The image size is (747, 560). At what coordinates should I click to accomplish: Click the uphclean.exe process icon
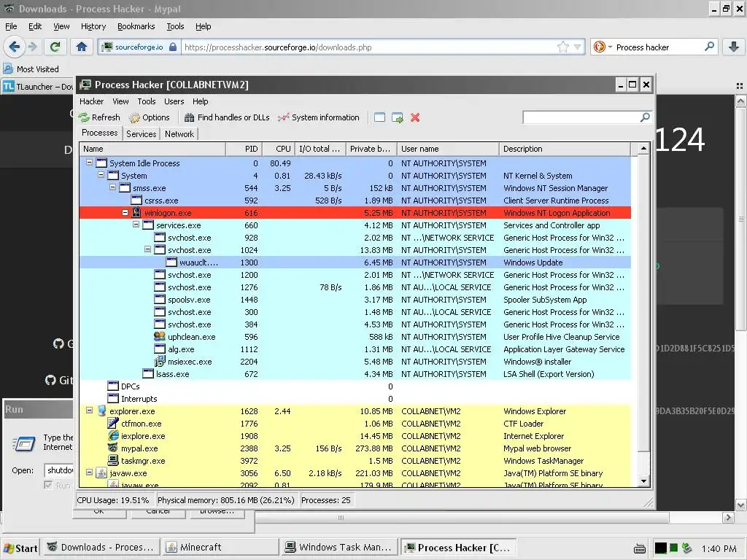160,336
